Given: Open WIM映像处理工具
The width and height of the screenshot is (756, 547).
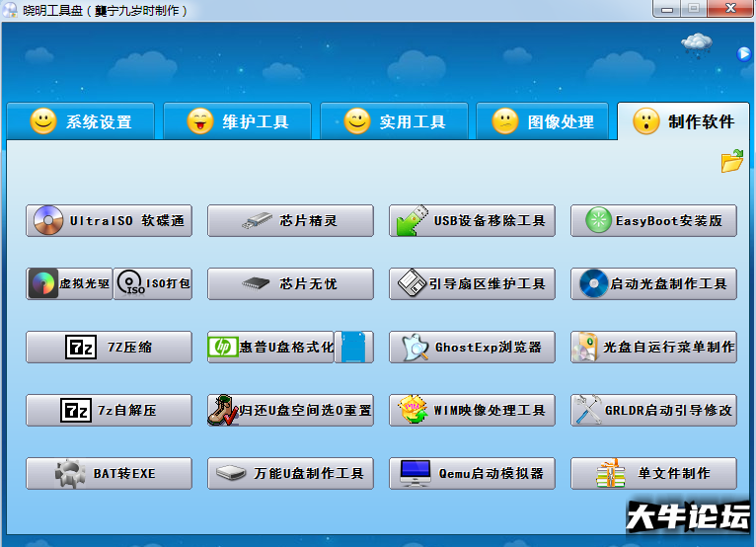Looking at the screenshot, I should pyautogui.click(x=472, y=410).
